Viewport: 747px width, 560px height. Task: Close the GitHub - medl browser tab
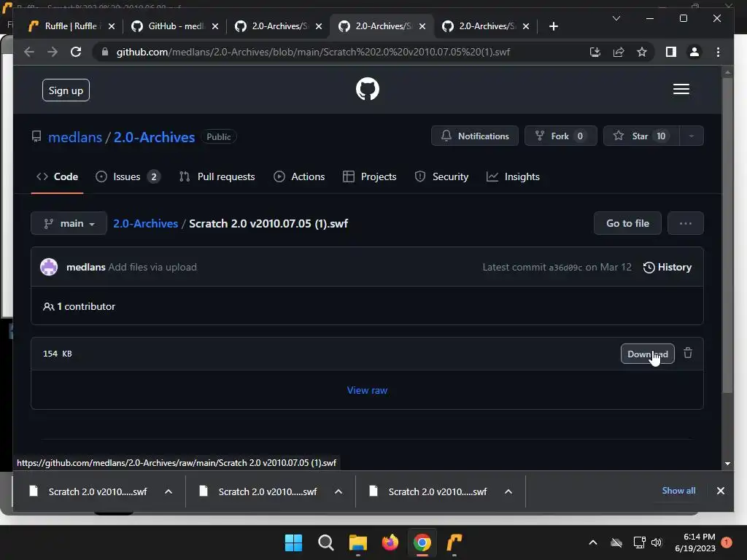pos(215,26)
